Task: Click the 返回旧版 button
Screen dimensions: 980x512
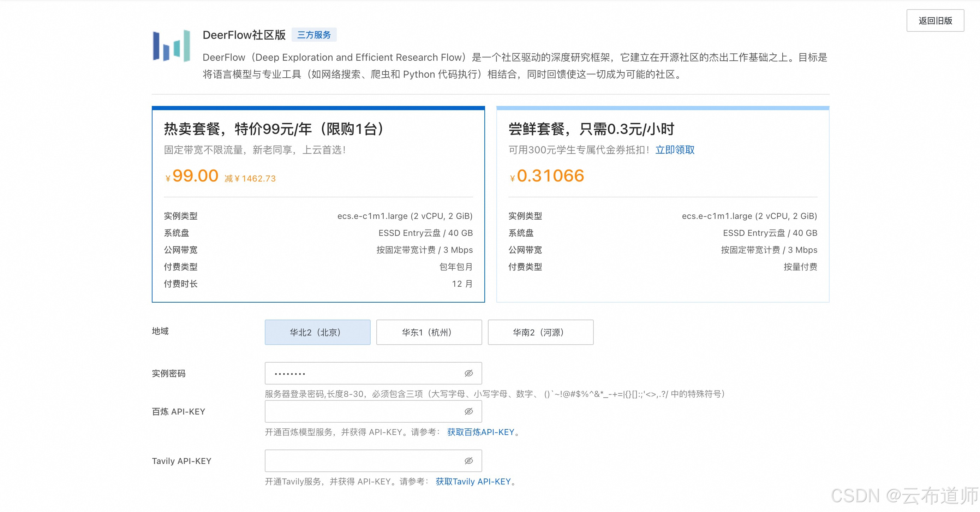Action: (935, 20)
